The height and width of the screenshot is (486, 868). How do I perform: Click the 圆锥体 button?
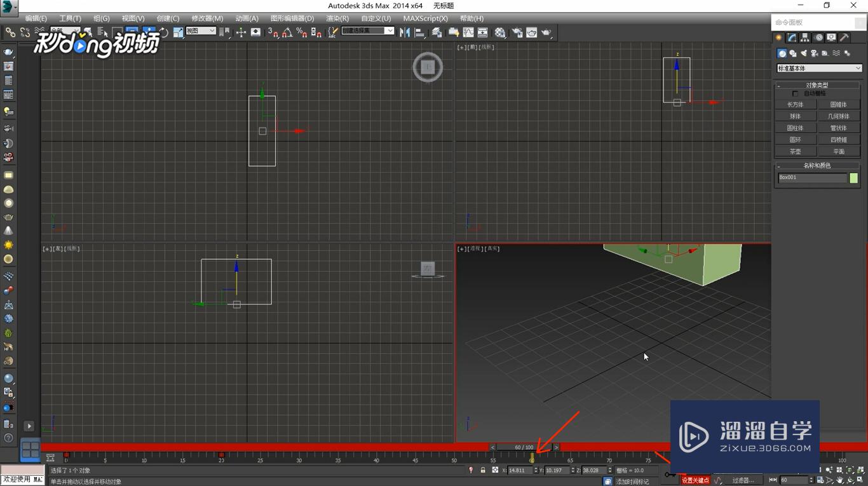coord(839,105)
